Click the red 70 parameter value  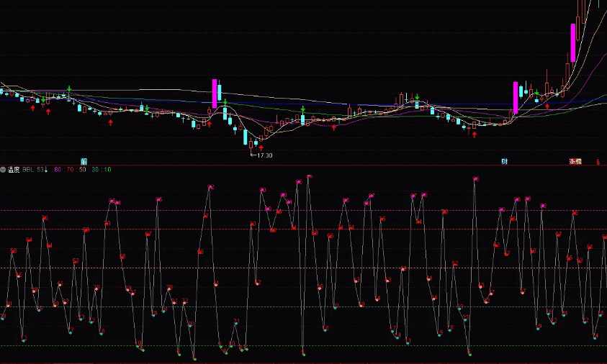tap(70, 170)
